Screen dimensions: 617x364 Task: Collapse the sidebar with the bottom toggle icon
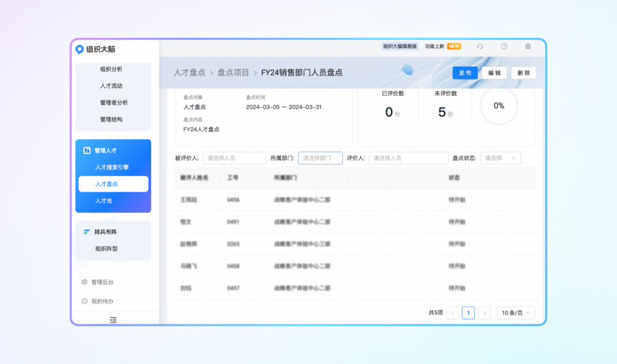(x=113, y=320)
